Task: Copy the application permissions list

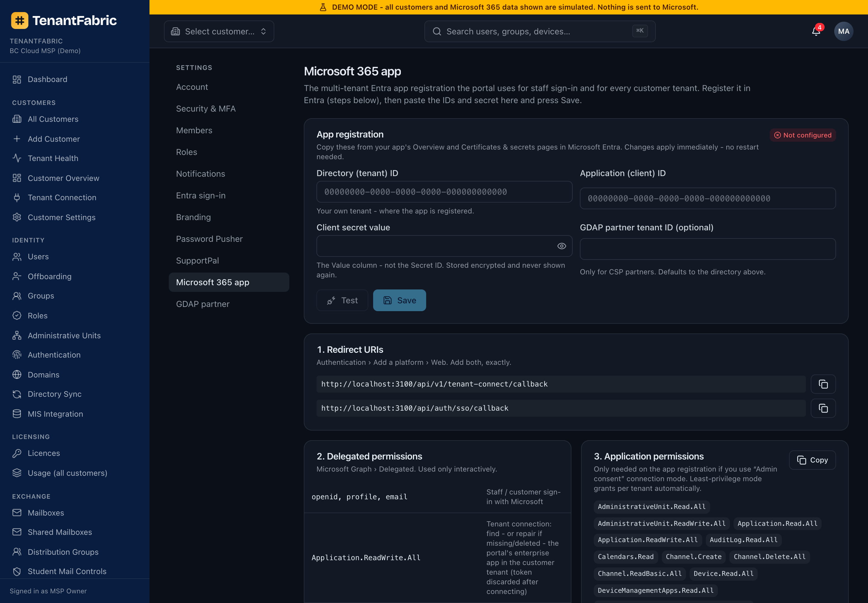Action: 813,460
